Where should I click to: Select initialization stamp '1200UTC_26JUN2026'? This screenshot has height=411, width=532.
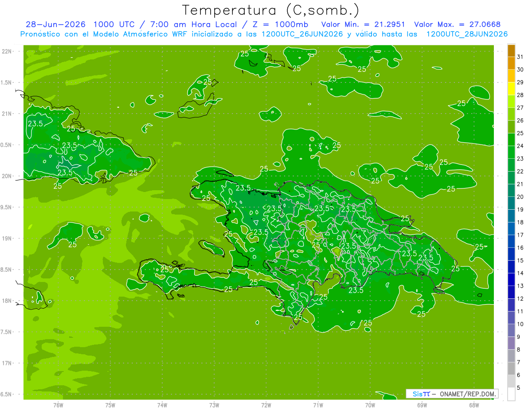point(298,34)
